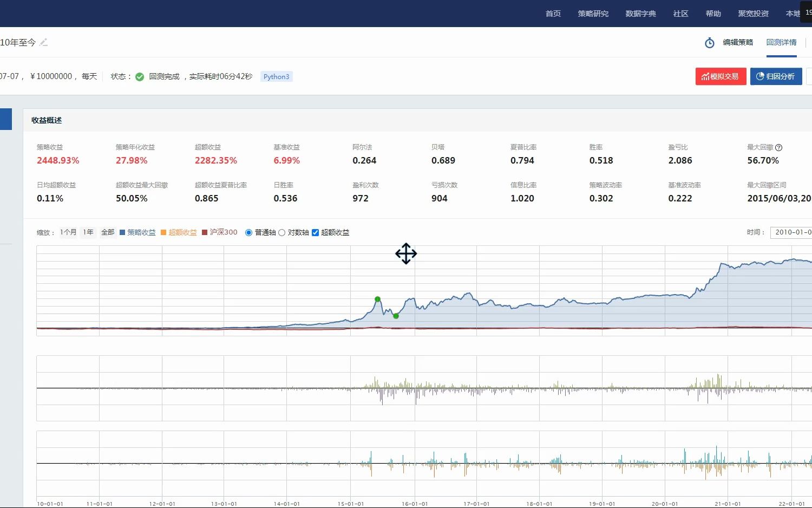
Task: Click the help icon next to 最大回撤
Action: coord(778,147)
